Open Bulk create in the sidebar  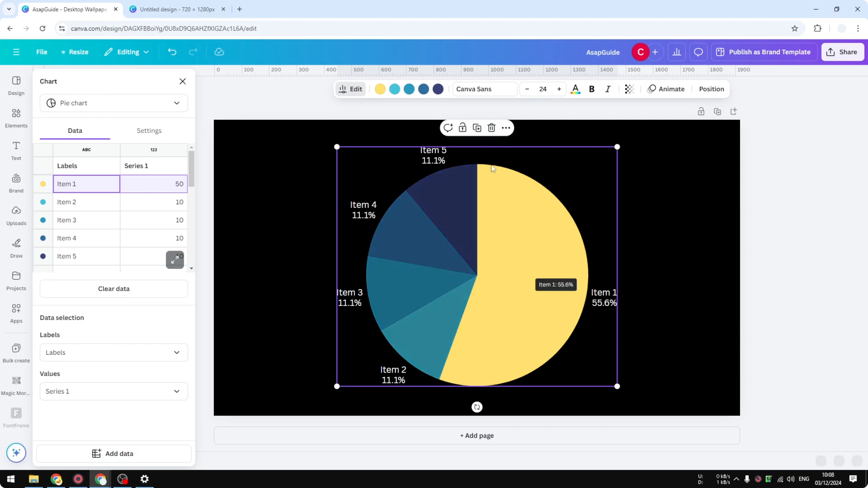pos(16,353)
